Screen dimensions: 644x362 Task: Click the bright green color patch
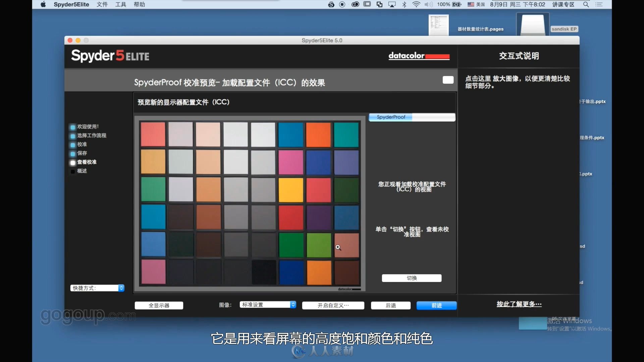point(319,245)
